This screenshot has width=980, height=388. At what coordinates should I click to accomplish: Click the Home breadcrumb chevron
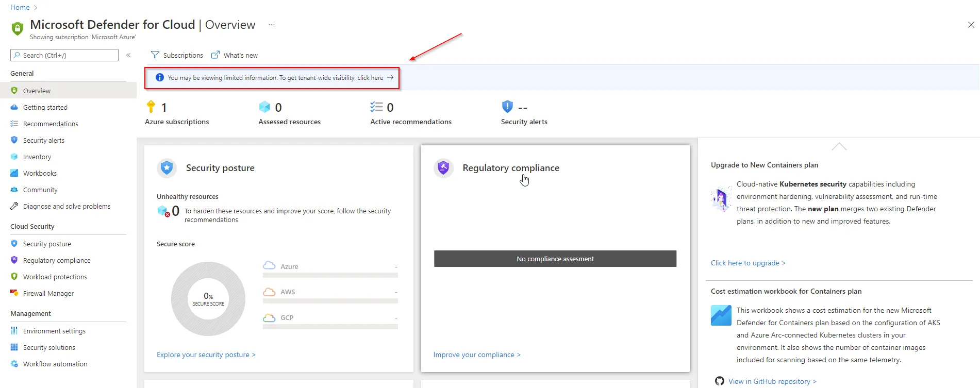click(x=36, y=8)
